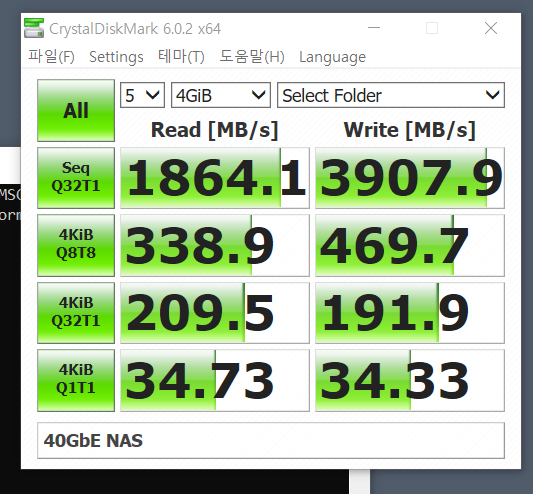Expand the test size dropdown showing 4GiB
The image size is (533, 494).
221,95
